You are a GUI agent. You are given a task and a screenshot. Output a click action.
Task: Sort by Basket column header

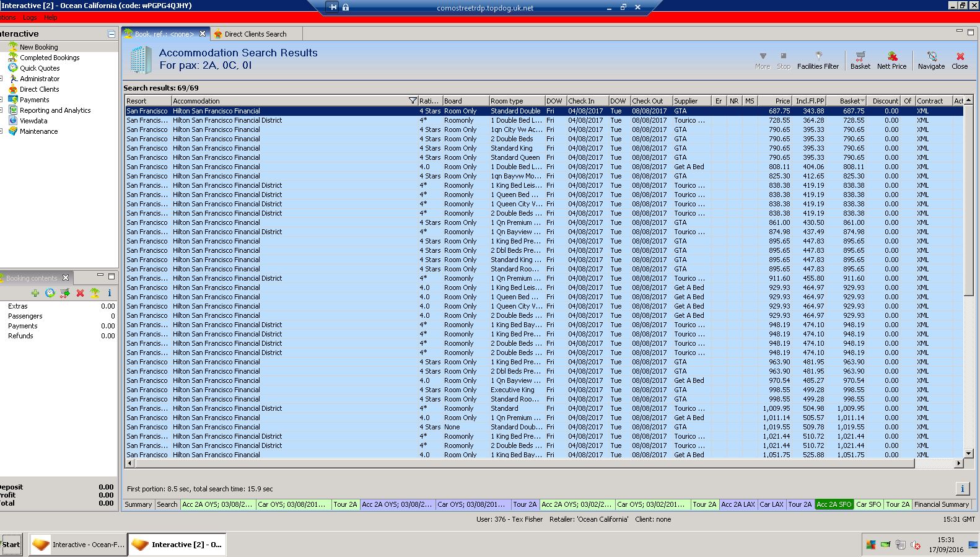click(847, 101)
